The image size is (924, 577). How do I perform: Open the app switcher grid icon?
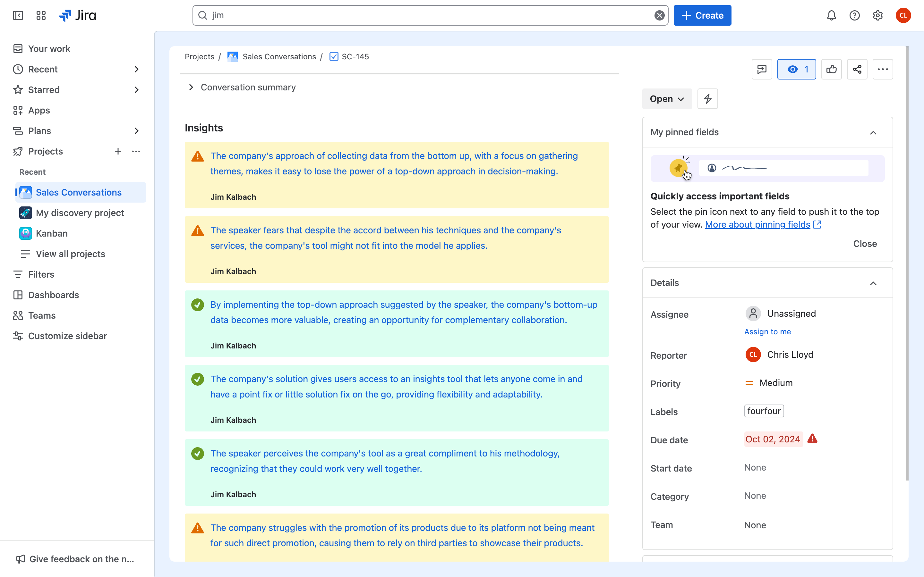pyautogui.click(x=41, y=15)
